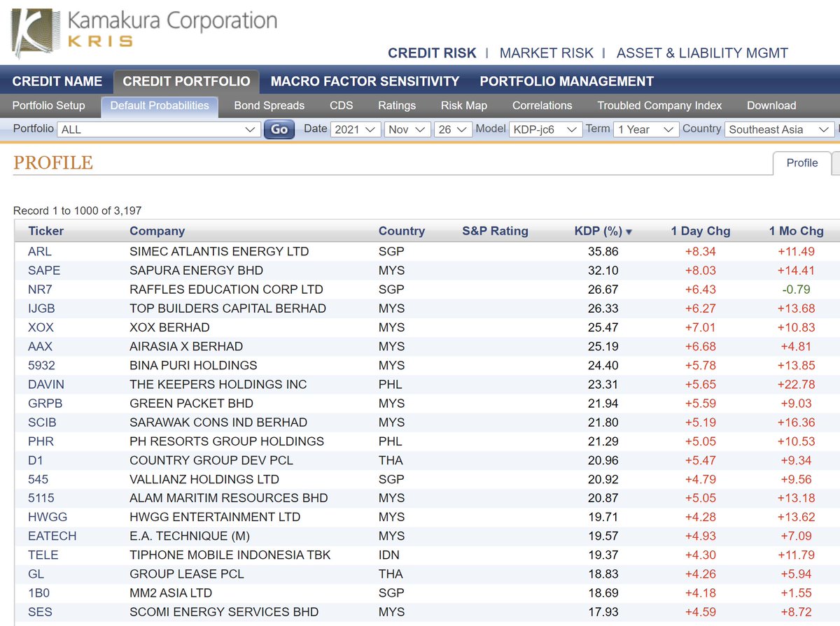
Task: Open ticker DAVIN link
Action: [46, 384]
